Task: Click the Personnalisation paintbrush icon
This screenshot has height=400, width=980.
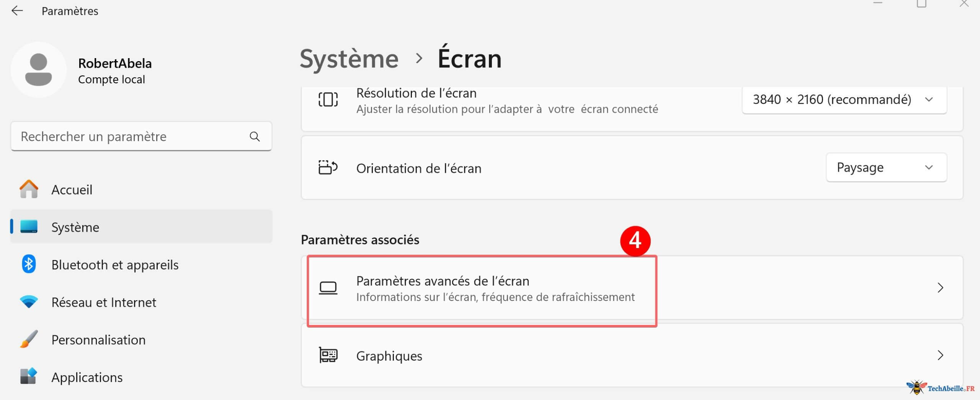Action: [29, 339]
